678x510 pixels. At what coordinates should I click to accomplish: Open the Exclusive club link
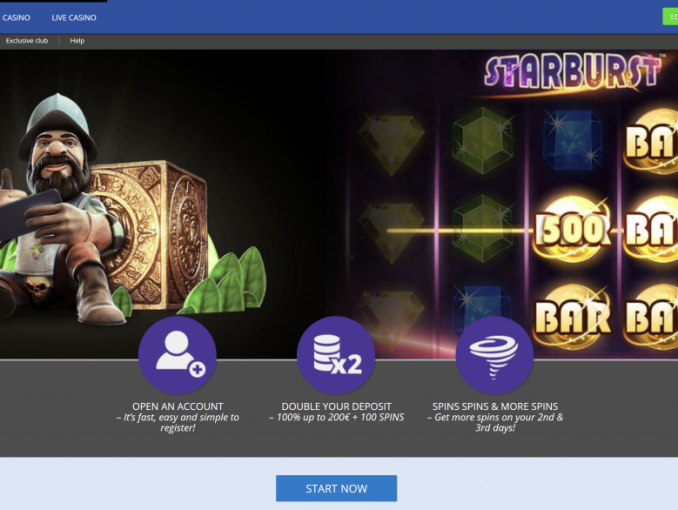27,41
